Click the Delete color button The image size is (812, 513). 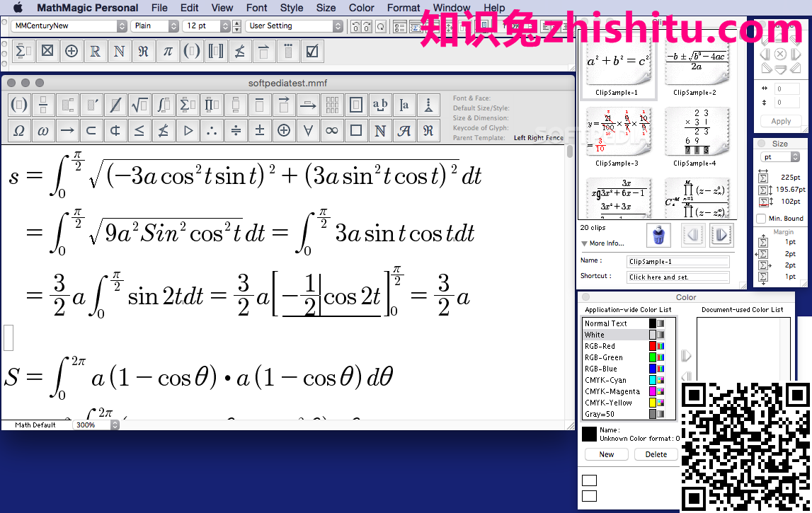coord(656,454)
